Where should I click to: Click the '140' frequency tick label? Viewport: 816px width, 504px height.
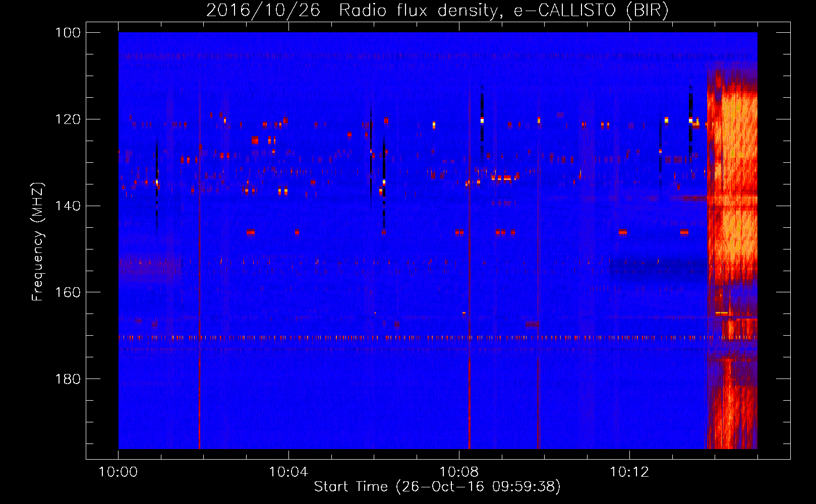pyautogui.click(x=68, y=206)
